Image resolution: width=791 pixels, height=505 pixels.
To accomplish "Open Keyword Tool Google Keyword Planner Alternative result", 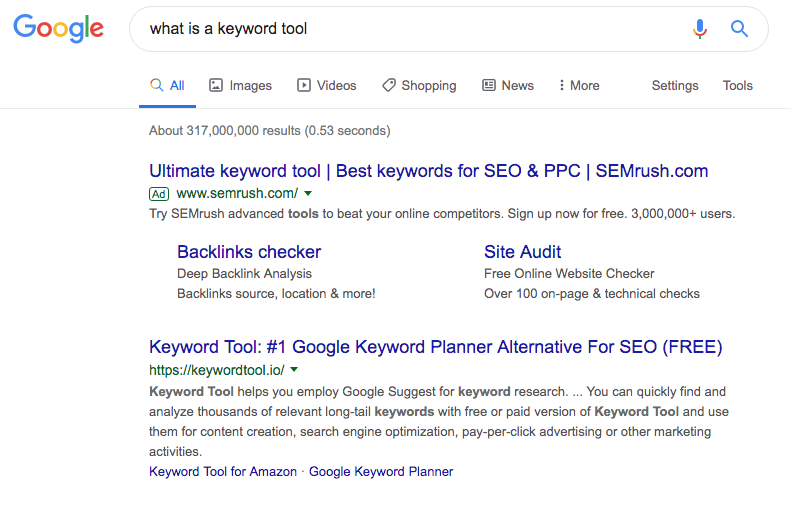I will coord(436,347).
